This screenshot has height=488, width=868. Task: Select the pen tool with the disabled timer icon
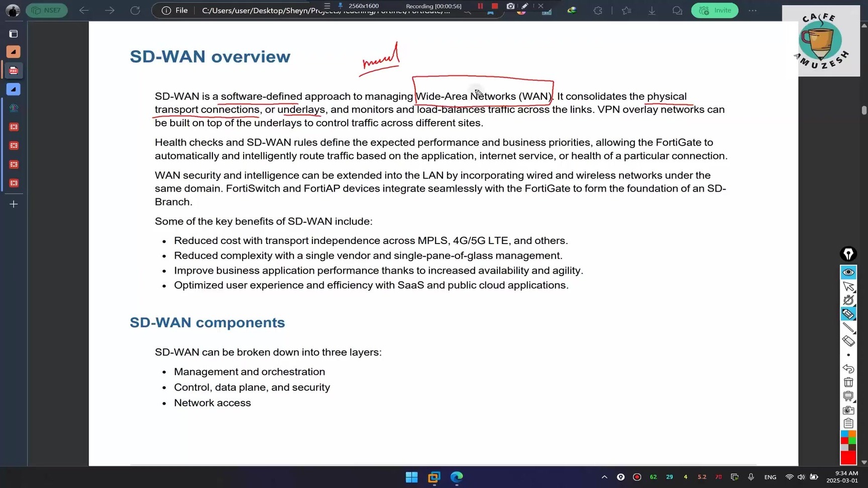tap(848, 300)
